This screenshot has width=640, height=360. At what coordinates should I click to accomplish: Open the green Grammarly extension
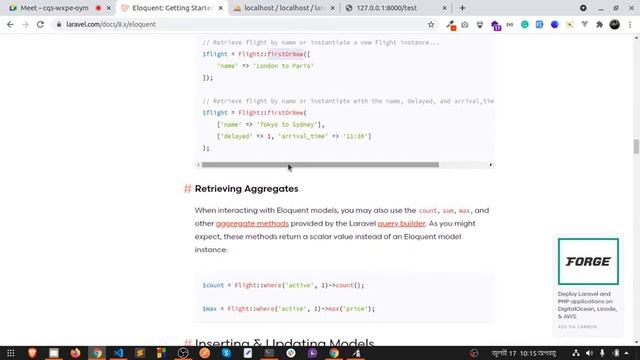coord(524,24)
